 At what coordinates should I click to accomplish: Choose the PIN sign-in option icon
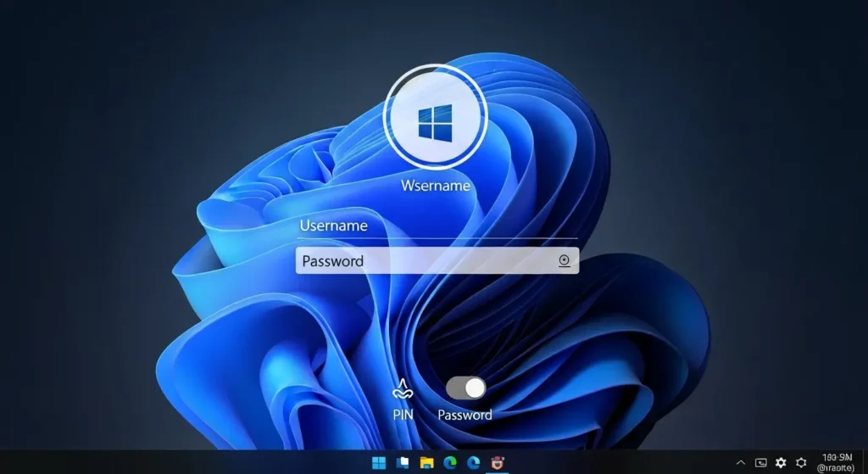(403, 389)
